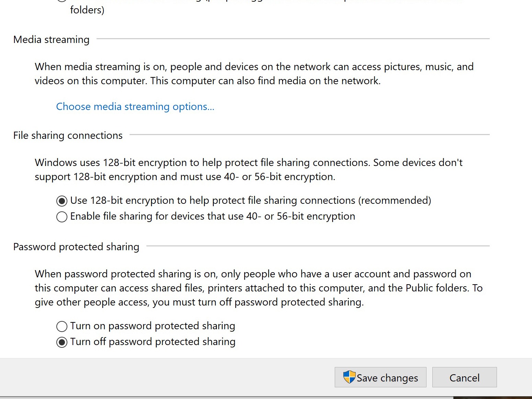Click the Save changes button

tap(380, 377)
